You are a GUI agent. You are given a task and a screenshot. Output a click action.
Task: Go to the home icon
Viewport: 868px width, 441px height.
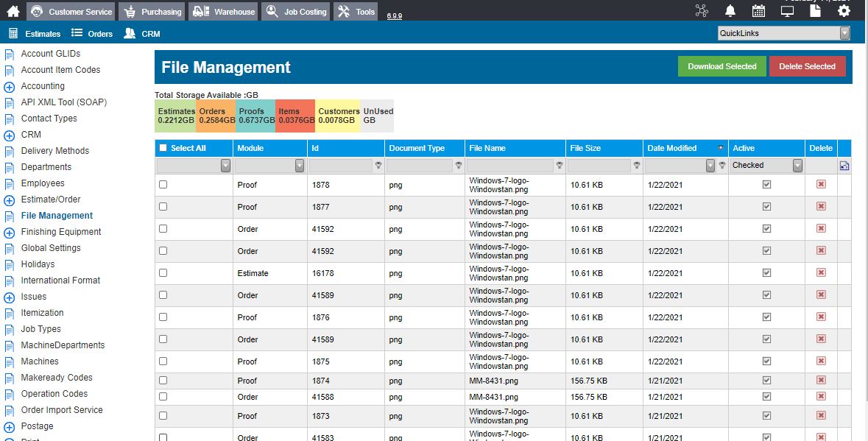[x=13, y=11]
